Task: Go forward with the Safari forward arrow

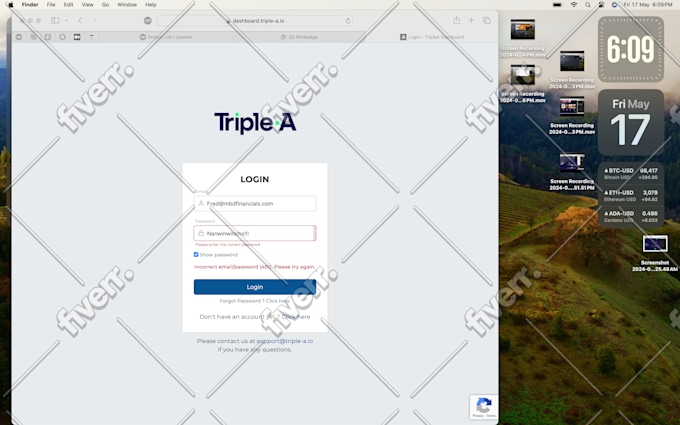Action: (x=94, y=20)
